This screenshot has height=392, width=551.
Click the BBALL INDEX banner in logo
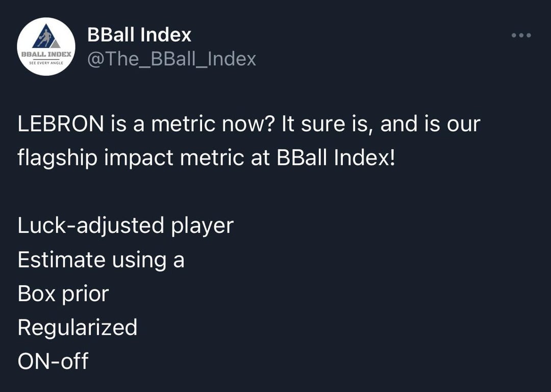tap(46, 54)
